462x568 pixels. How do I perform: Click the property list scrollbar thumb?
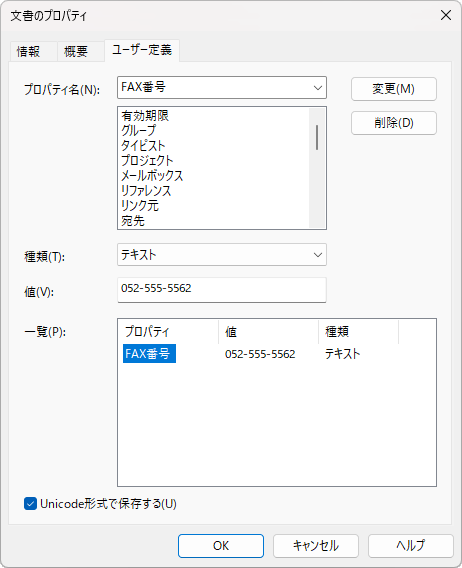[317, 137]
